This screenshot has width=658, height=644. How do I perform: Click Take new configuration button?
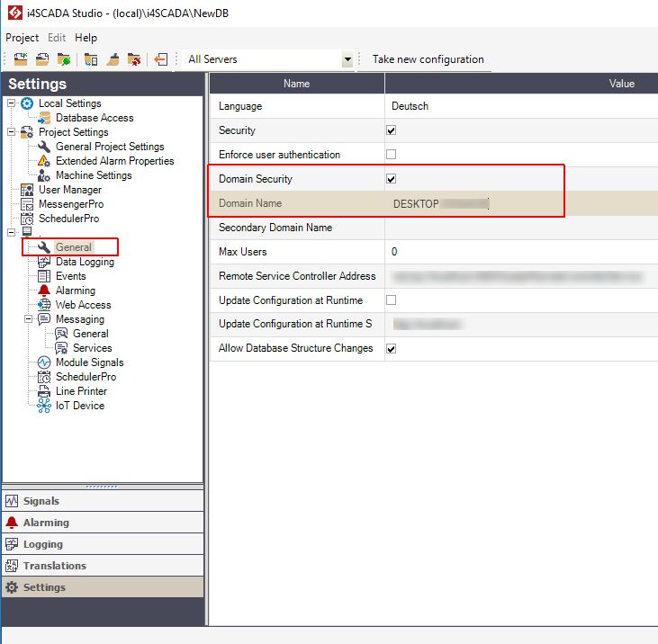click(x=428, y=59)
